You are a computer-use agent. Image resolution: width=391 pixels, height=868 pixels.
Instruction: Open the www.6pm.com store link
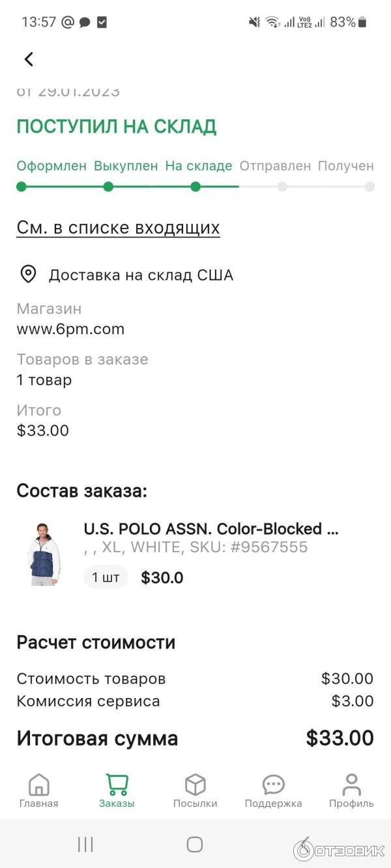70,329
